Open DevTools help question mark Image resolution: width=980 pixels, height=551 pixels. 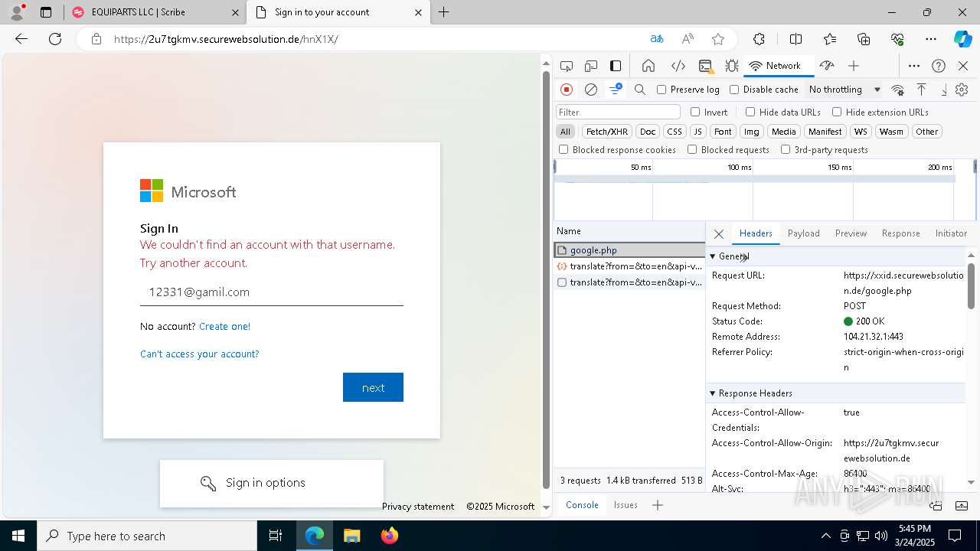tap(939, 66)
